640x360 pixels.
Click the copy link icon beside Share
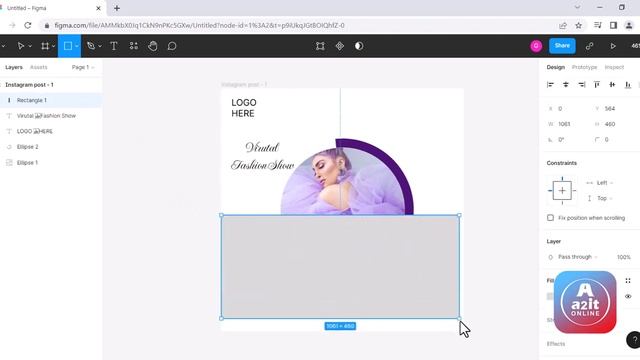click(589, 46)
